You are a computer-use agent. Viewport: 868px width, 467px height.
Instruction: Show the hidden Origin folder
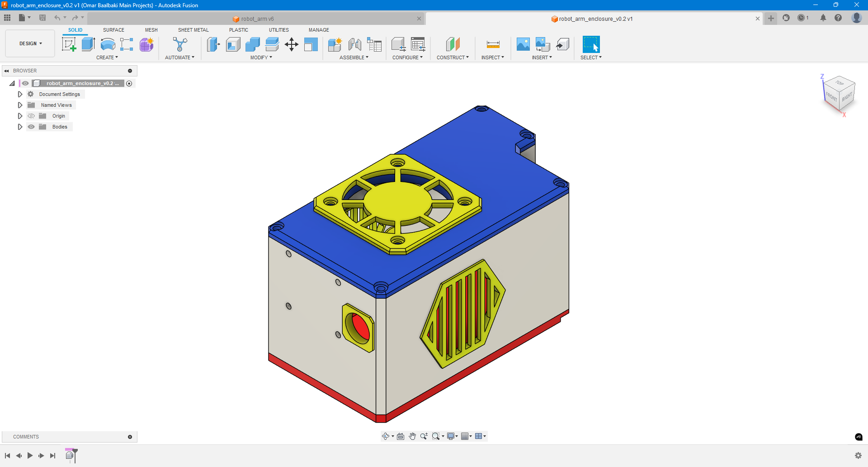[31, 116]
